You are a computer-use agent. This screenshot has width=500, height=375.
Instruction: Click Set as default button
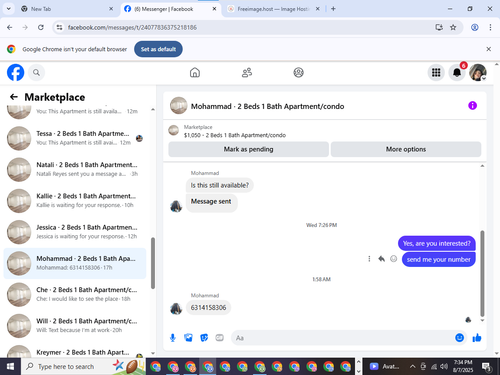coord(158,49)
